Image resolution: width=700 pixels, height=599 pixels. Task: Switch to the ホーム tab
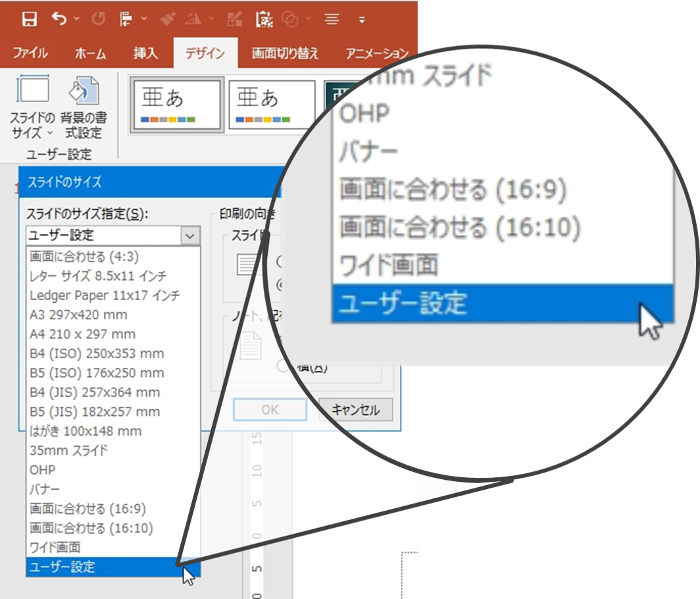91,53
